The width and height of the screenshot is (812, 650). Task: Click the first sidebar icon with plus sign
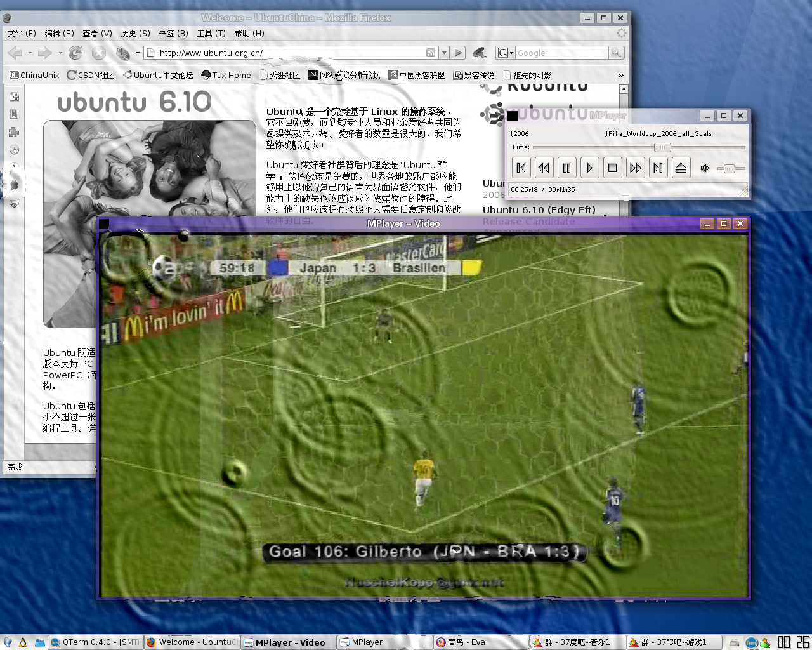[x=14, y=96]
